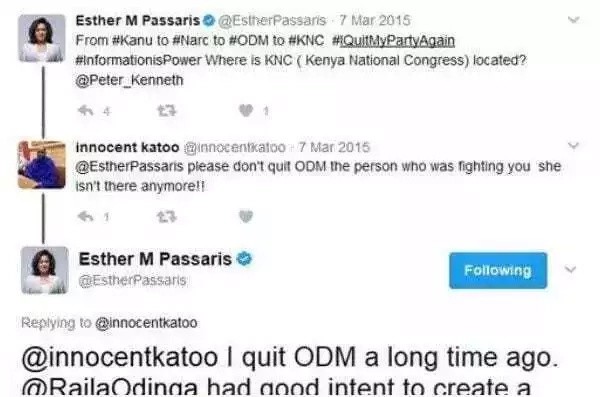The width and height of the screenshot is (600, 397).
Task: Like innocent katoo's tweet
Action: 246,216
